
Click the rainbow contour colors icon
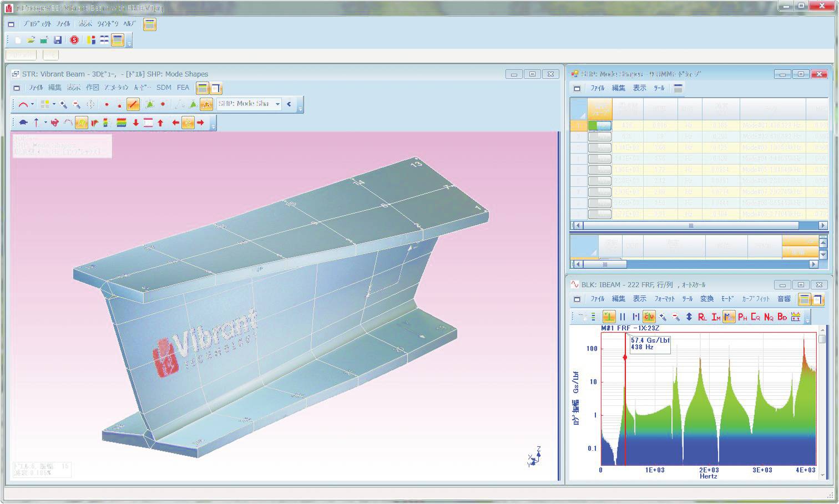[x=122, y=123]
